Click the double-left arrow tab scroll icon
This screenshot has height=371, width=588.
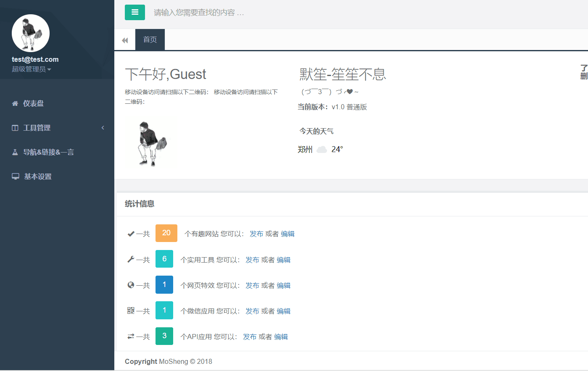point(125,40)
